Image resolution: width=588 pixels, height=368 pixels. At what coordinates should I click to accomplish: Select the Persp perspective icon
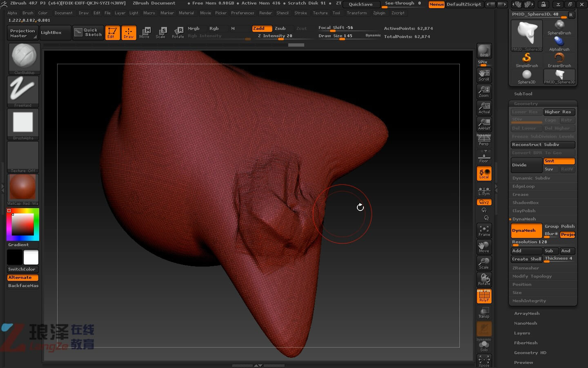[484, 140]
